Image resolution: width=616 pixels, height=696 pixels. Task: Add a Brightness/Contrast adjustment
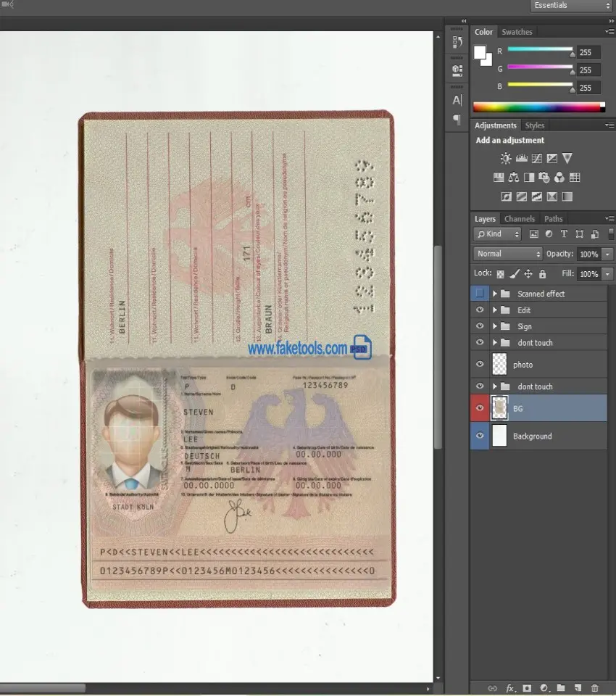pyautogui.click(x=506, y=158)
